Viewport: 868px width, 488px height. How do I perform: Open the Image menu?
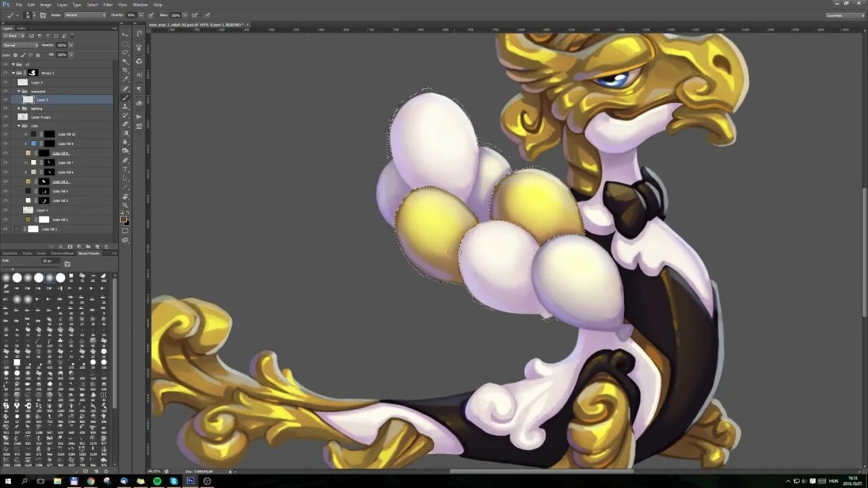point(46,5)
